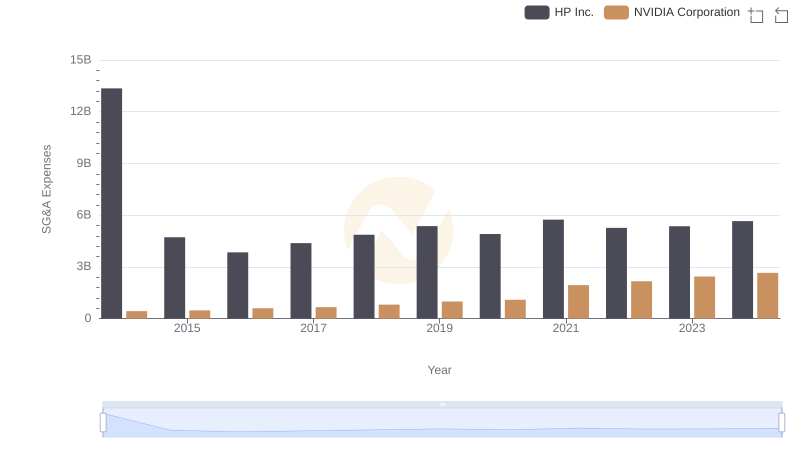The image size is (800, 461).
Task: Click the HP Inc. bar for 2017
Action: 301,281
